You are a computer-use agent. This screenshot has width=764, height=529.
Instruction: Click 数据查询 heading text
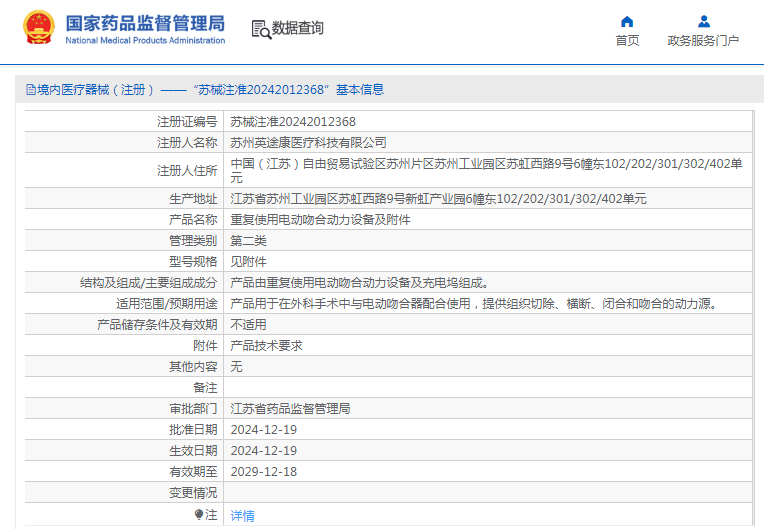297,28
